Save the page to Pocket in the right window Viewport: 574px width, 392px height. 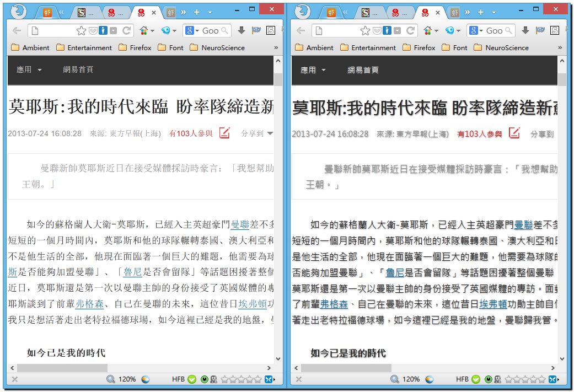[377, 31]
